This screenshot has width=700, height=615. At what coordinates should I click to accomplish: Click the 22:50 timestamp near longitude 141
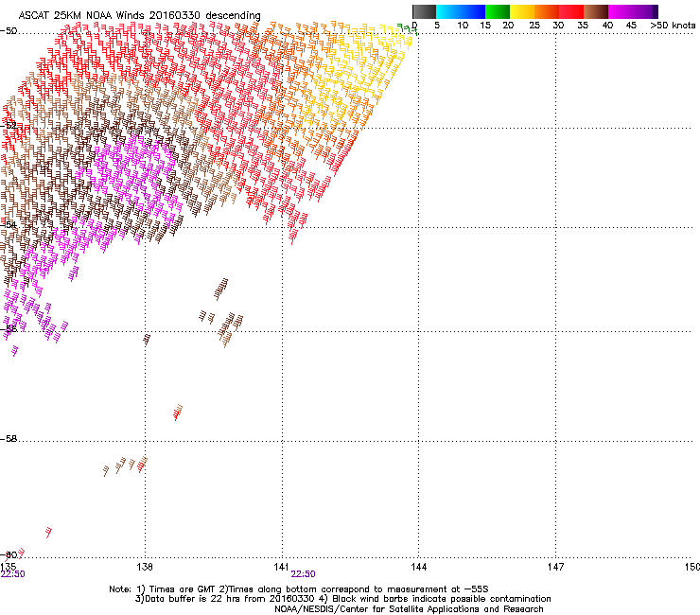[x=303, y=574]
